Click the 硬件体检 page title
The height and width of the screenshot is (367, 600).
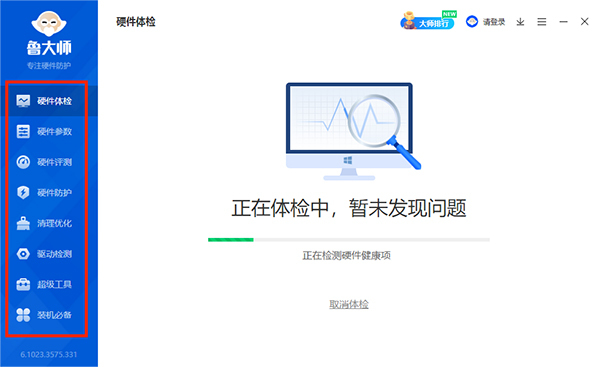136,22
